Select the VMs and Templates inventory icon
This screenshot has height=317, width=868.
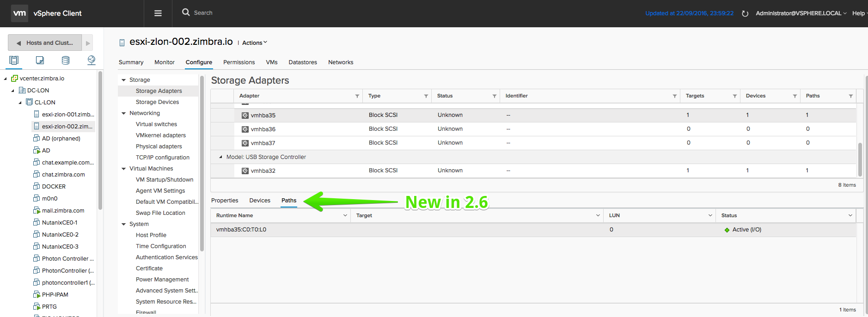(40, 60)
